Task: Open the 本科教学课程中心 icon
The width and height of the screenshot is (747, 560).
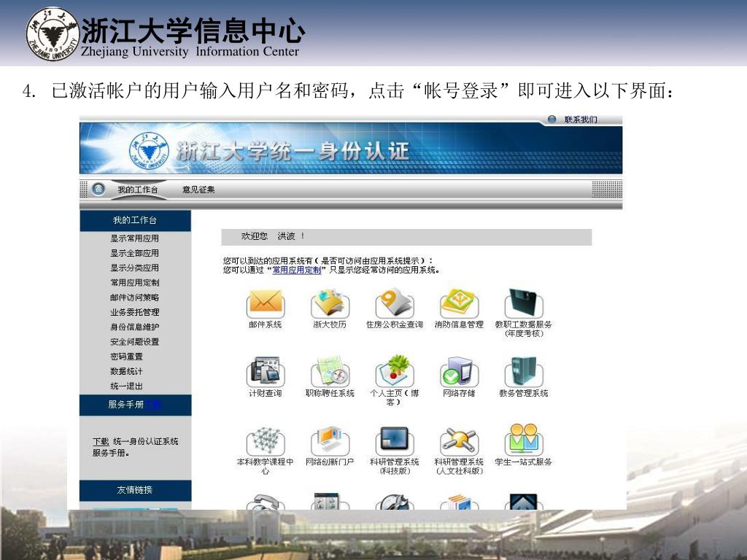Action: tap(266, 441)
